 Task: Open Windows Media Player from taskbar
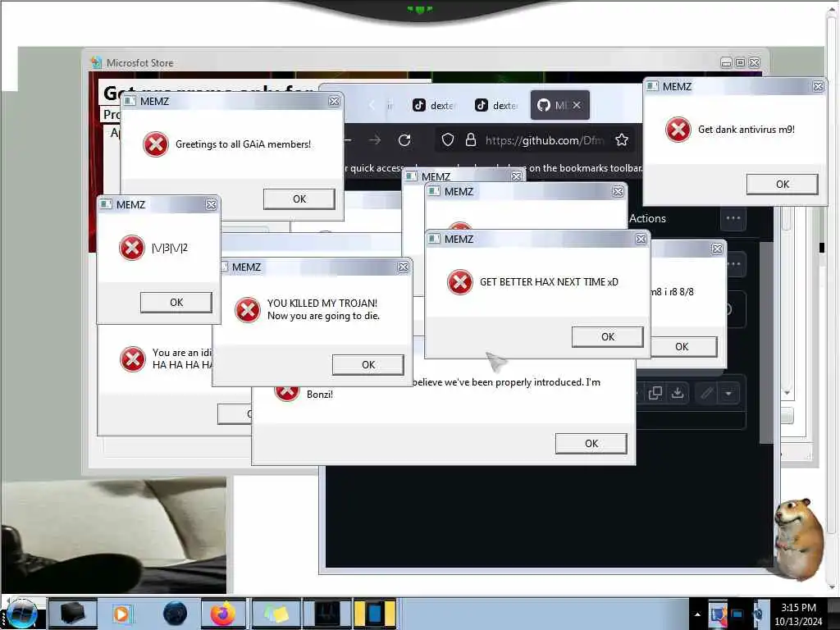pos(121,614)
